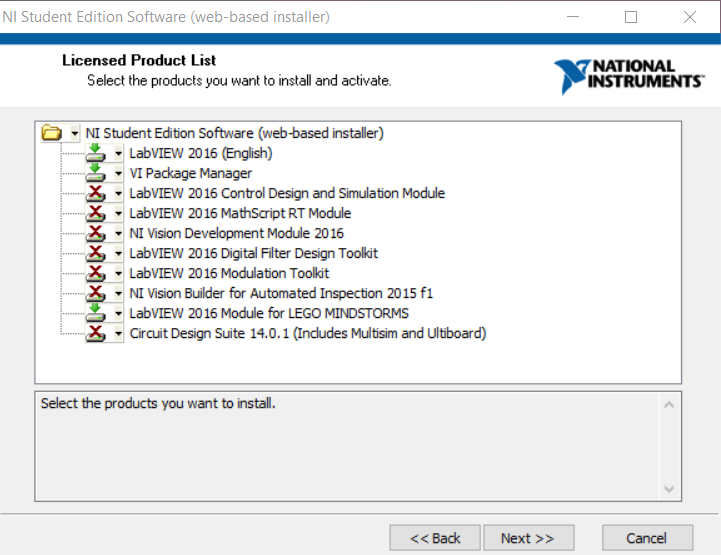Click the folder icon for NI Student Edition Software
Image resolution: width=721 pixels, height=555 pixels.
click(52, 133)
